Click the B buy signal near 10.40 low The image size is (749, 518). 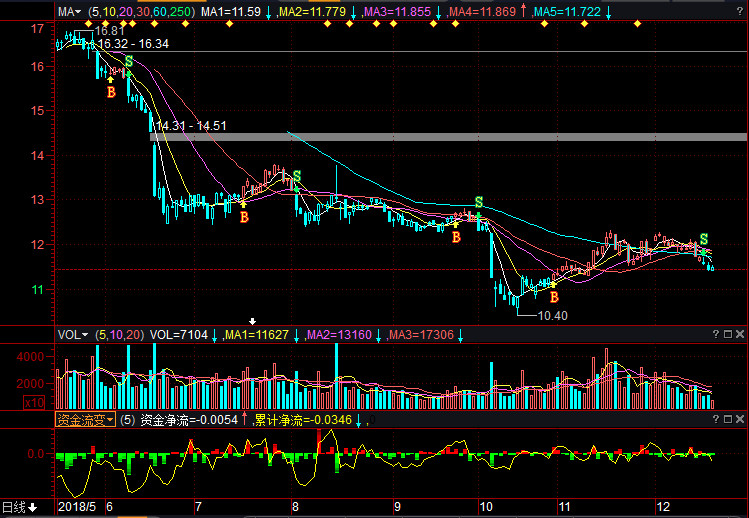coord(554,298)
